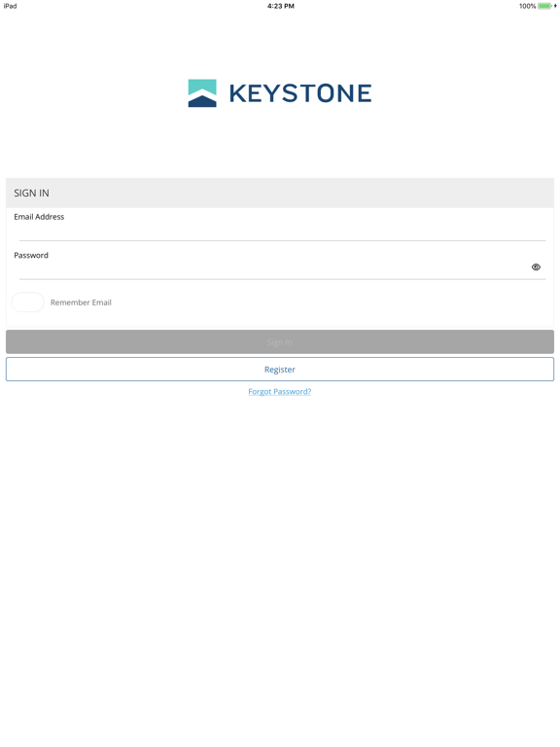The image size is (560, 747).
Task: Click the Email Address input field
Action: [282, 232]
